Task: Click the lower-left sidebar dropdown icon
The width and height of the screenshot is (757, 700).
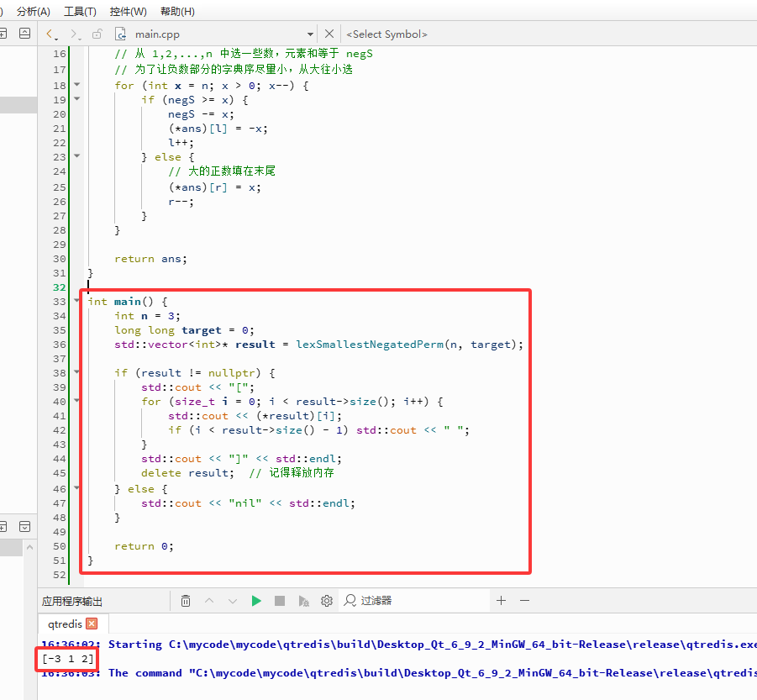Action: point(24,526)
